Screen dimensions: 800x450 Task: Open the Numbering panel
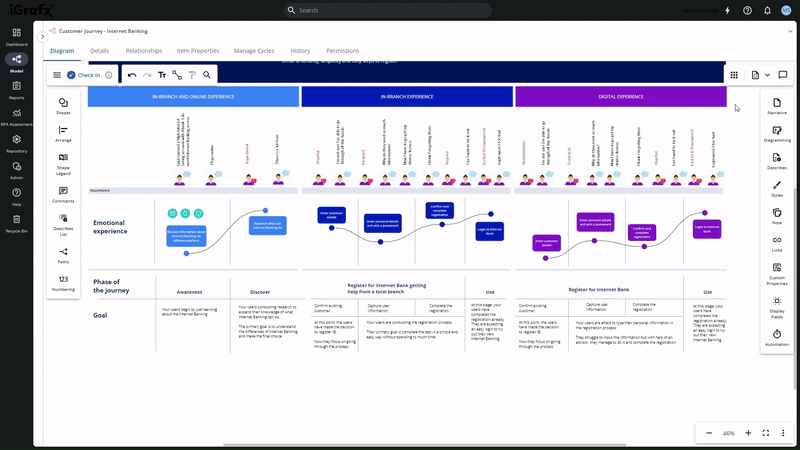pyautogui.click(x=63, y=283)
